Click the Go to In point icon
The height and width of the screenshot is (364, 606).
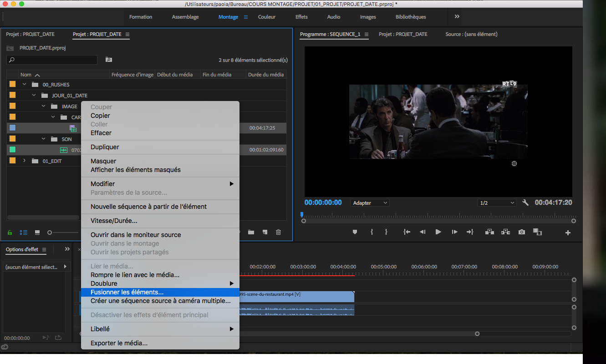point(407,232)
